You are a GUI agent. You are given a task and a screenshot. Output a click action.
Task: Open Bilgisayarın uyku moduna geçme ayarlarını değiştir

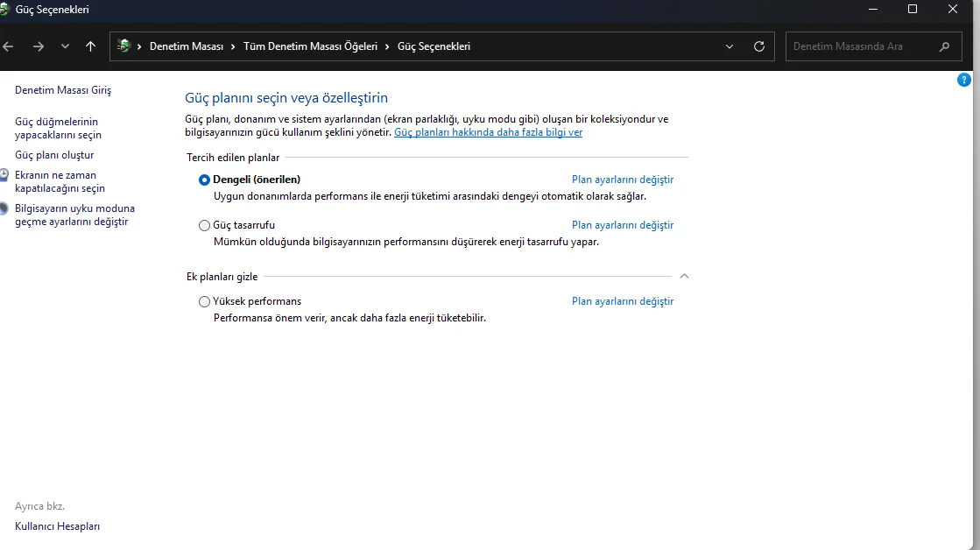75,215
